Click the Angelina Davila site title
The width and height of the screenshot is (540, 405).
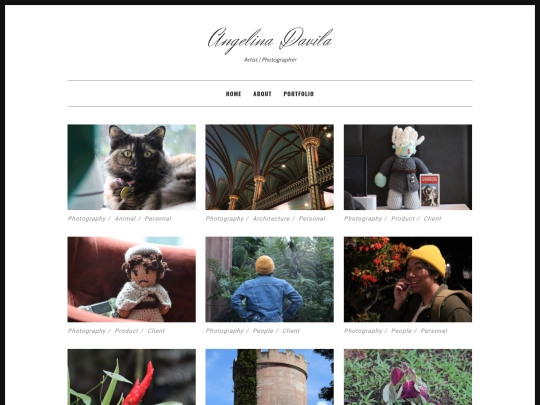coord(270,41)
